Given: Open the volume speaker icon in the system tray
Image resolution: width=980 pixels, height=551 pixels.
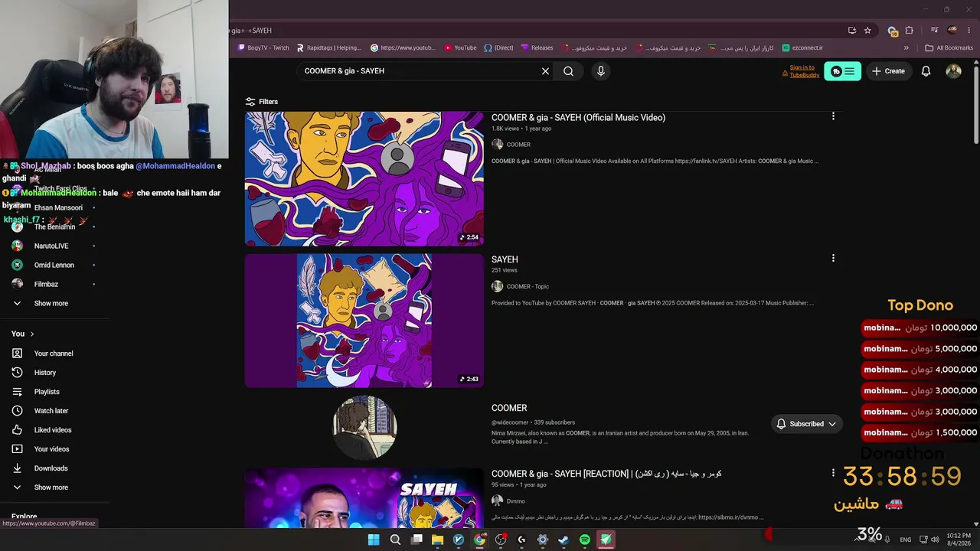Looking at the screenshot, I should coord(935,540).
